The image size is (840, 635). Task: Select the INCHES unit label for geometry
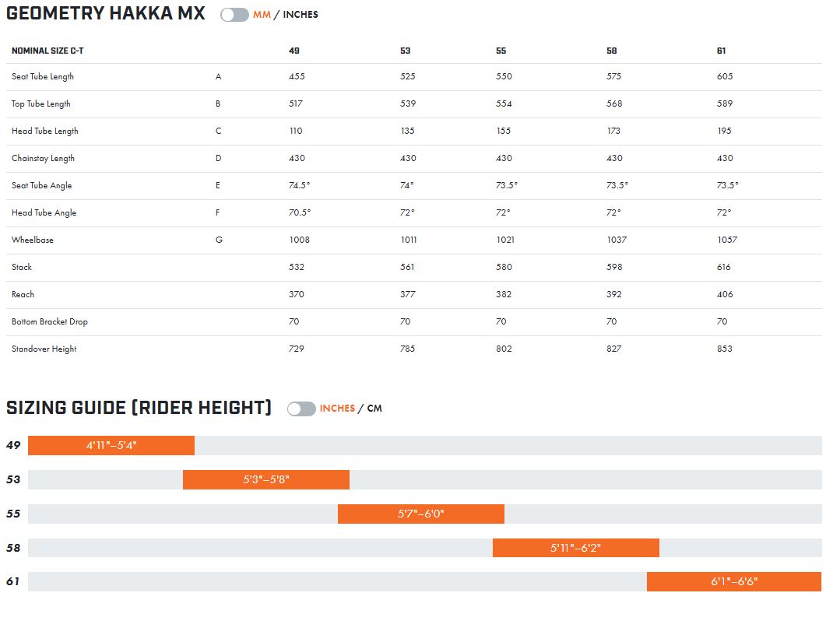click(x=301, y=15)
